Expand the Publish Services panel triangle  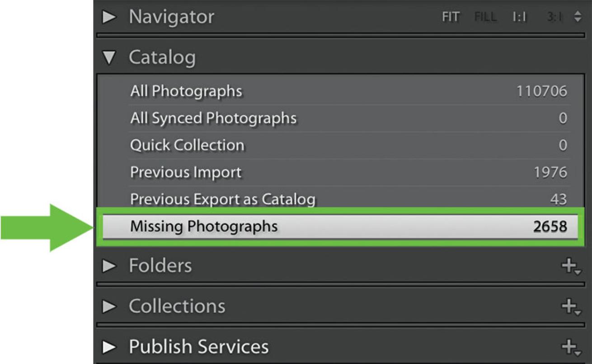(x=109, y=347)
